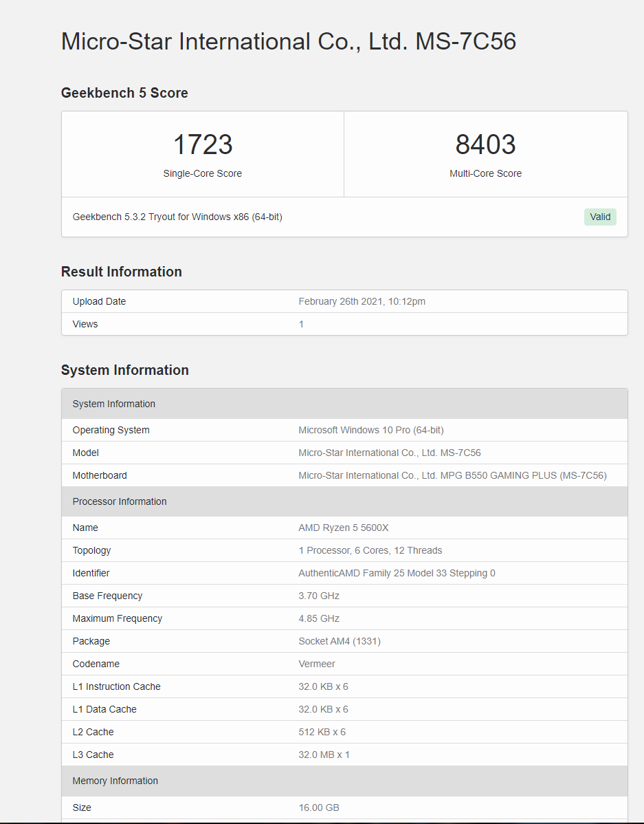This screenshot has height=824, width=644.
Task: Click the Identifier row label
Action: (x=91, y=573)
